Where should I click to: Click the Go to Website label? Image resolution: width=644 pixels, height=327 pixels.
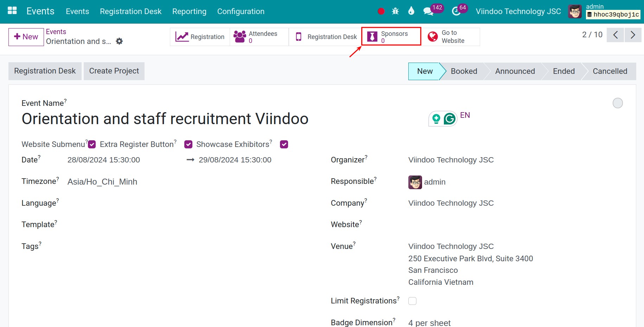pos(453,37)
